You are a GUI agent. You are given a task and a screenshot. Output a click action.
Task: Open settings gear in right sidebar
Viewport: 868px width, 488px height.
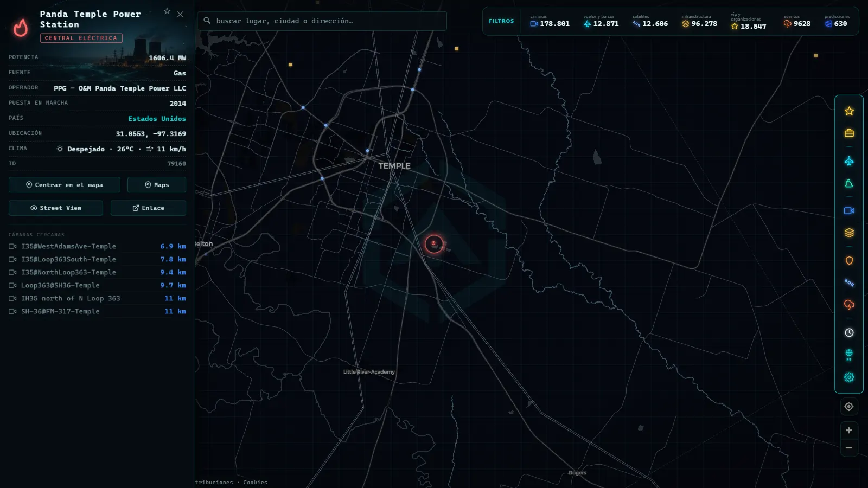(x=849, y=377)
